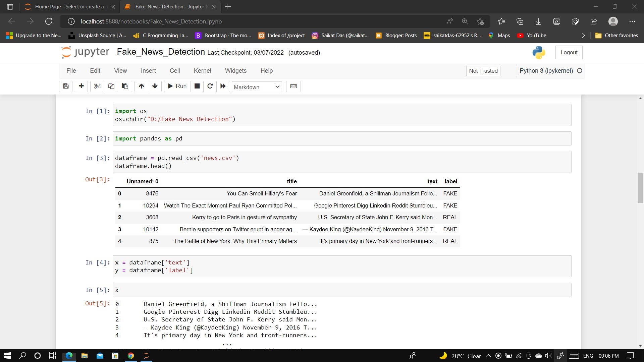The height and width of the screenshot is (362, 644).
Task: Click the Run button
Action: pos(177,86)
